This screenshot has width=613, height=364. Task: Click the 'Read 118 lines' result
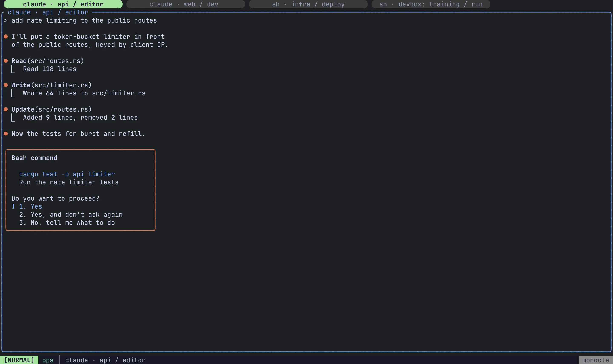click(50, 69)
